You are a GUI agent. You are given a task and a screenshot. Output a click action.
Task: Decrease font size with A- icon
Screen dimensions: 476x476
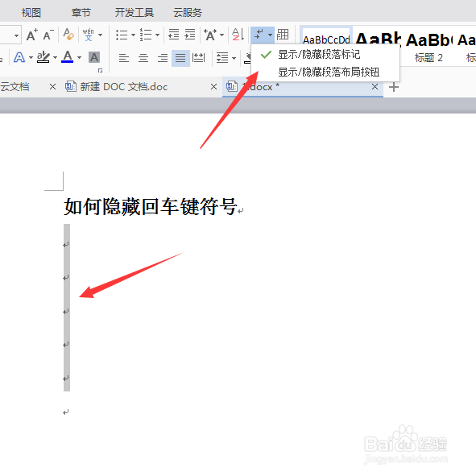(48, 35)
